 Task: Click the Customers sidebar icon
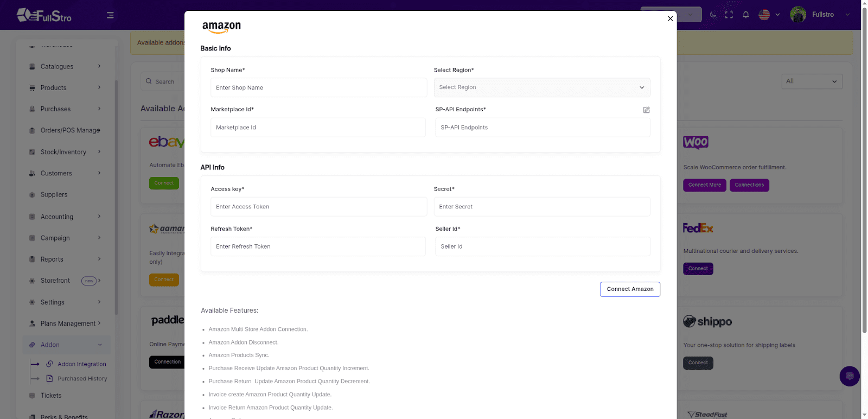[x=32, y=174]
